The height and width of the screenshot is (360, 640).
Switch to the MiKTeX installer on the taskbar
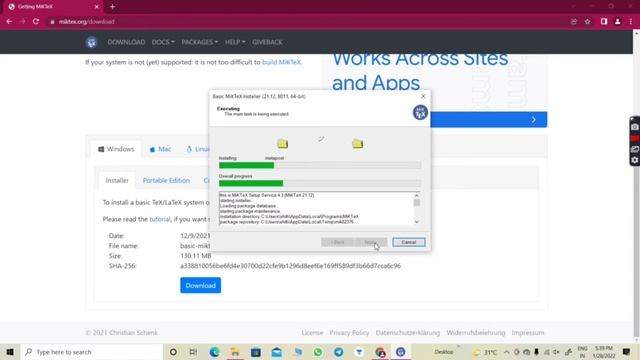coord(401,352)
